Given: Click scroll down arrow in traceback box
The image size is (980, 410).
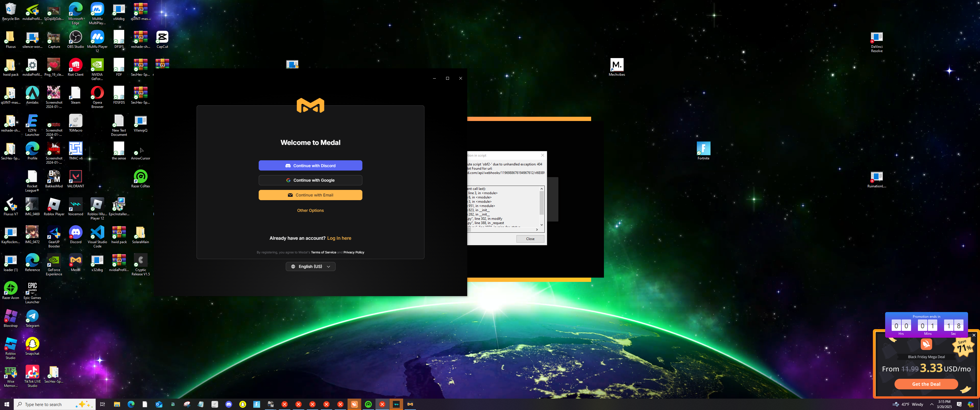Looking at the screenshot, I should click(x=541, y=225).
